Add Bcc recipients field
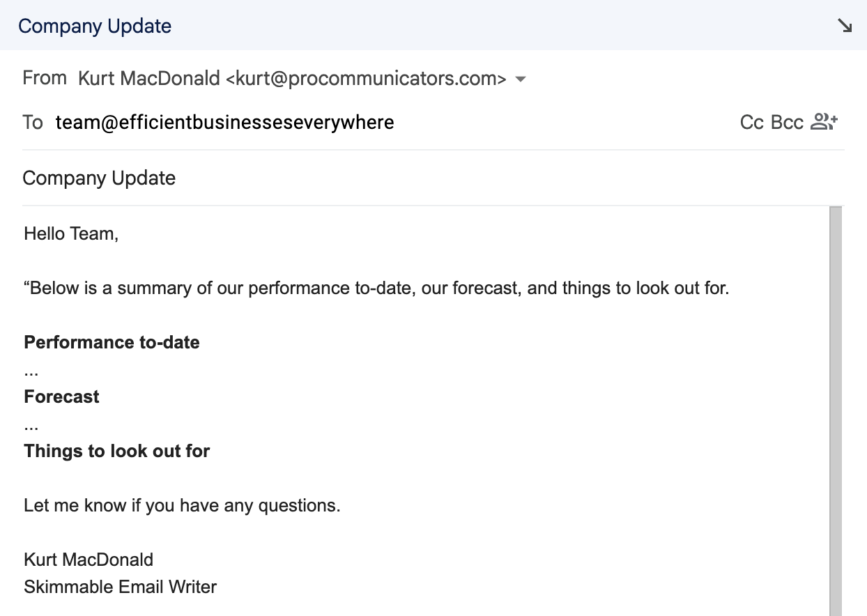This screenshot has height=616, width=867. point(787,123)
